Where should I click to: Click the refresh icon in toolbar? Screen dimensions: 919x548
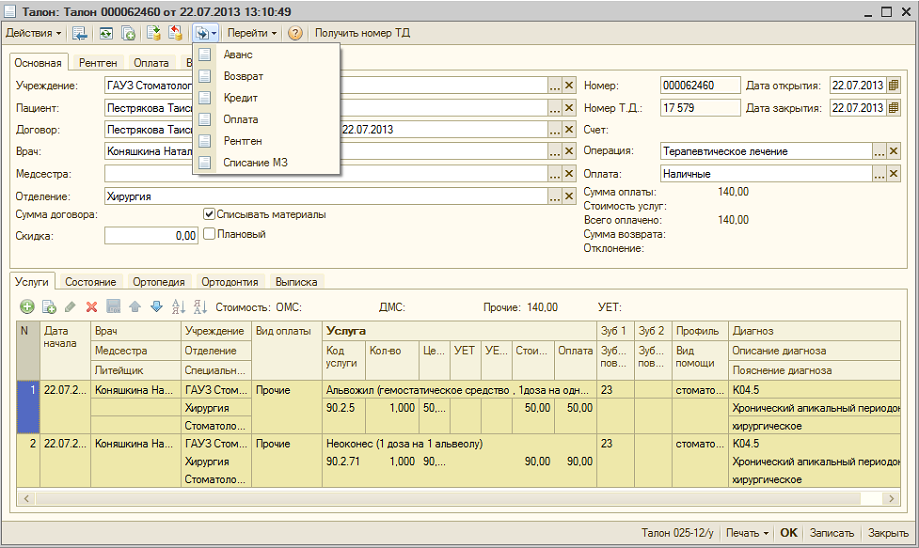pos(105,33)
